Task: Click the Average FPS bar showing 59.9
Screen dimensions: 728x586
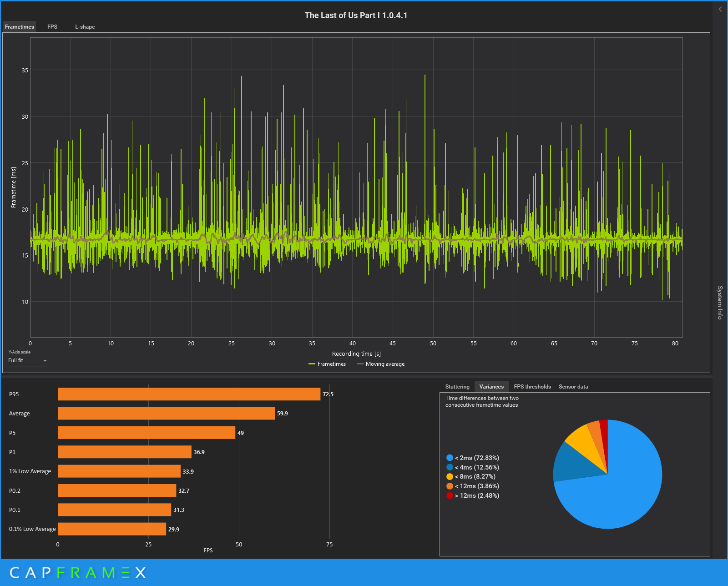Action: click(x=166, y=414)
